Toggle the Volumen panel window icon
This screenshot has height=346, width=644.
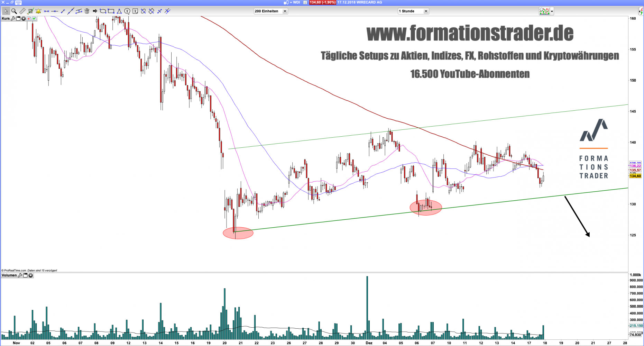[25, 275]
